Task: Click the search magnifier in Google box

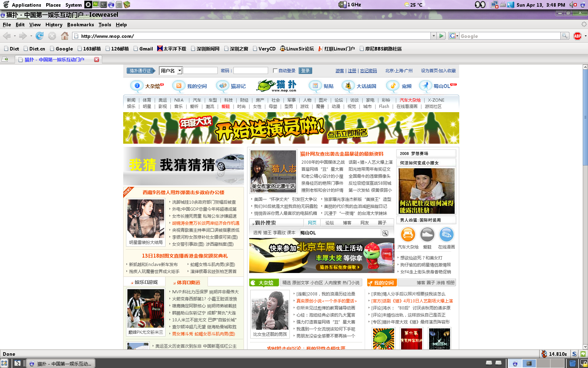Action: (565, 36)
